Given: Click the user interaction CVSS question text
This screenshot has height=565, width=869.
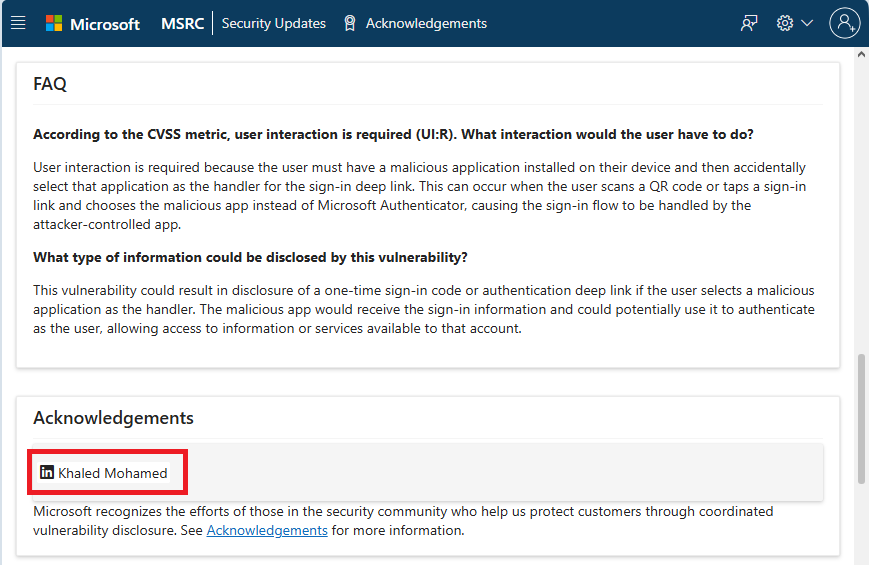Looking at the screenshot, I should (393, 134).
